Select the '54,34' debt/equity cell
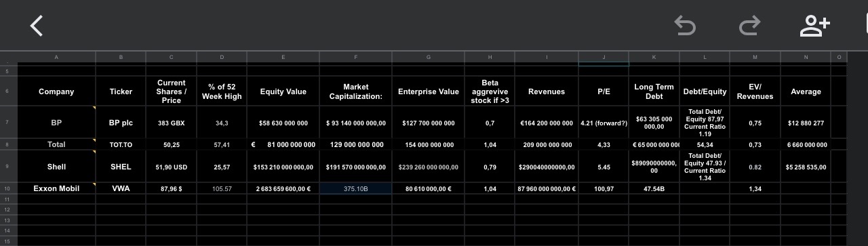 pos(705,144)
